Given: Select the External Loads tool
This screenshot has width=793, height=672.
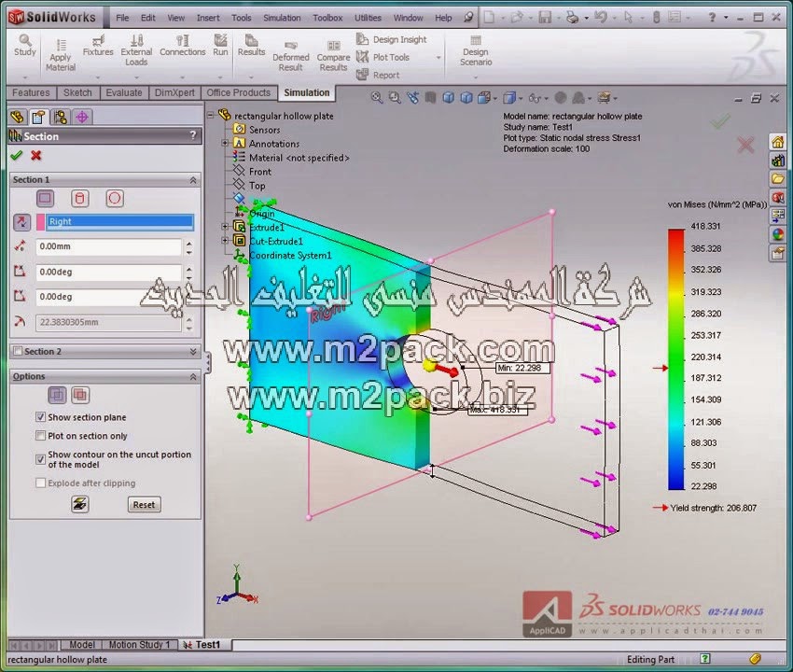Looking at the screenshot, I should pos(136,49).
